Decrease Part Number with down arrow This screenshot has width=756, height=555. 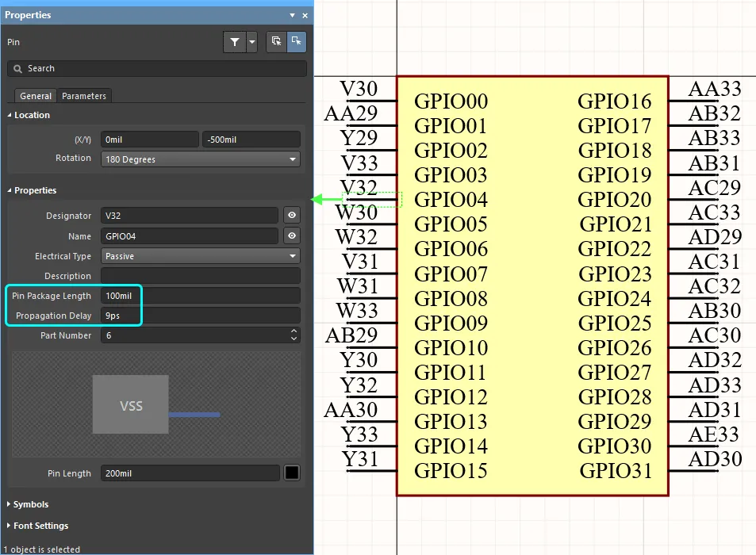294,339
